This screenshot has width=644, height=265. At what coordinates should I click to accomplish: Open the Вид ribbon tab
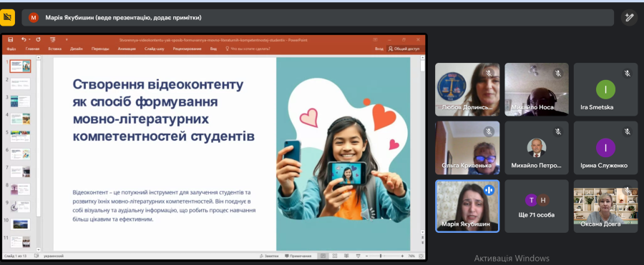pyautogui.click(x=213, y=49)
